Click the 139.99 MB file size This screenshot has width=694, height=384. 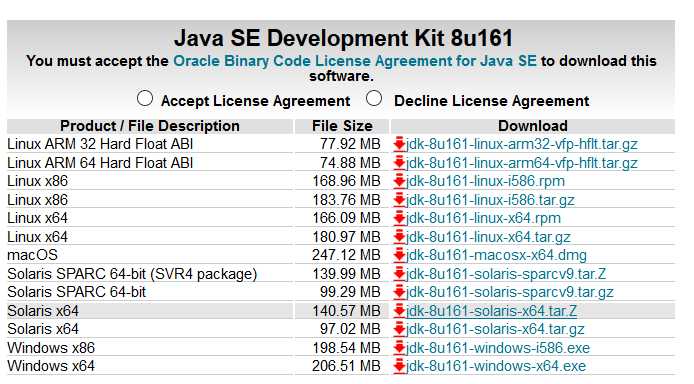pyautogui.click(x=347, y=274)
